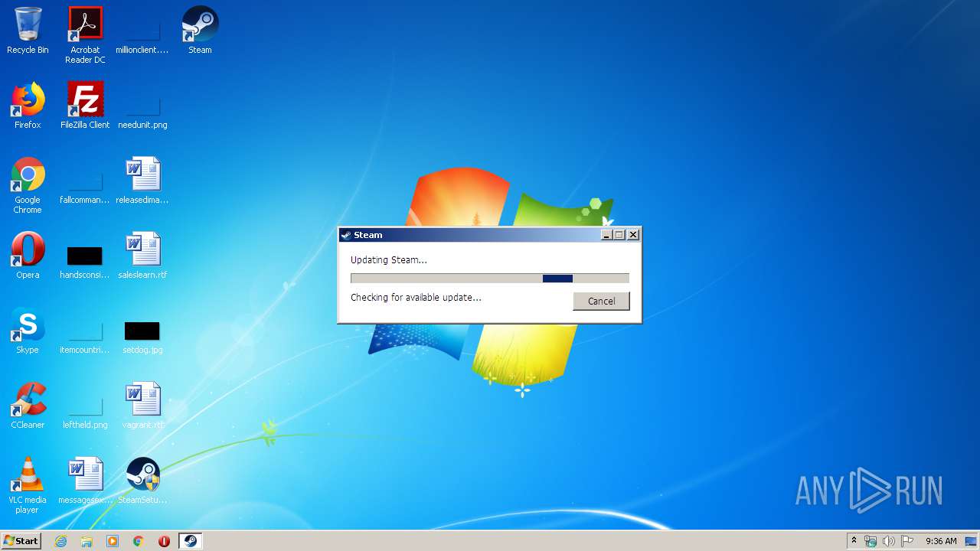This screenshot has width=980, height=551.
Task: Open the Windows Start menu
Action: [x=21, y=540]
